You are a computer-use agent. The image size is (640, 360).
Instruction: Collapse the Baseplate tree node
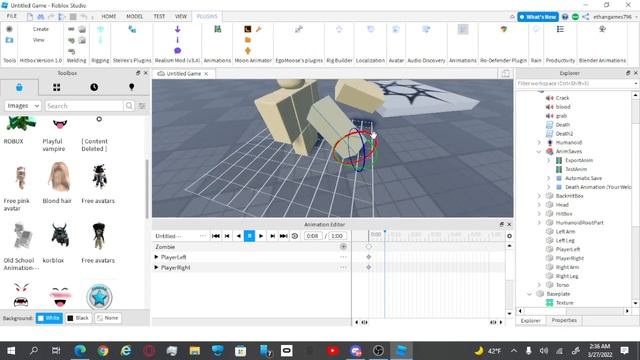coord(529,294)
